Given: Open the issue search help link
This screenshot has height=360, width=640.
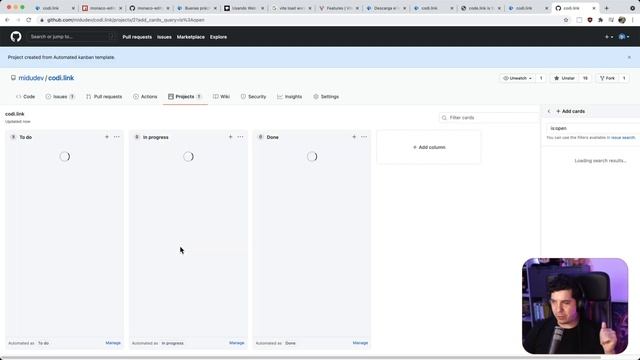Looking at the screenshot, I should [x=623, y=138].
